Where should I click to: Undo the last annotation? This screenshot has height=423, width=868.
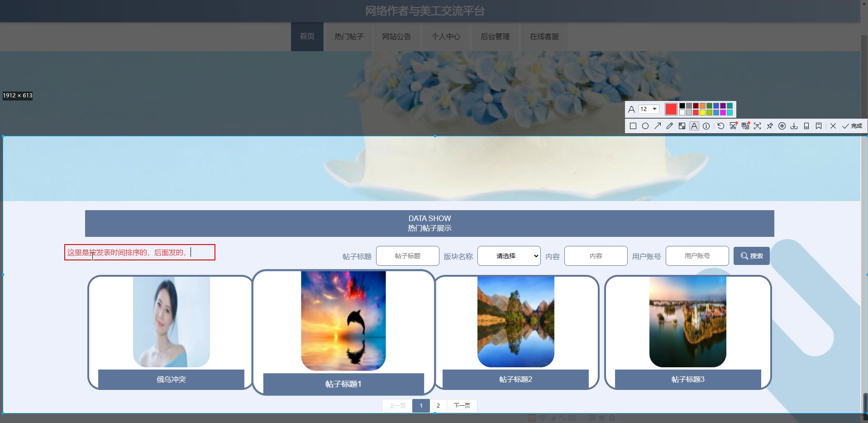click(x=721, y=126)
